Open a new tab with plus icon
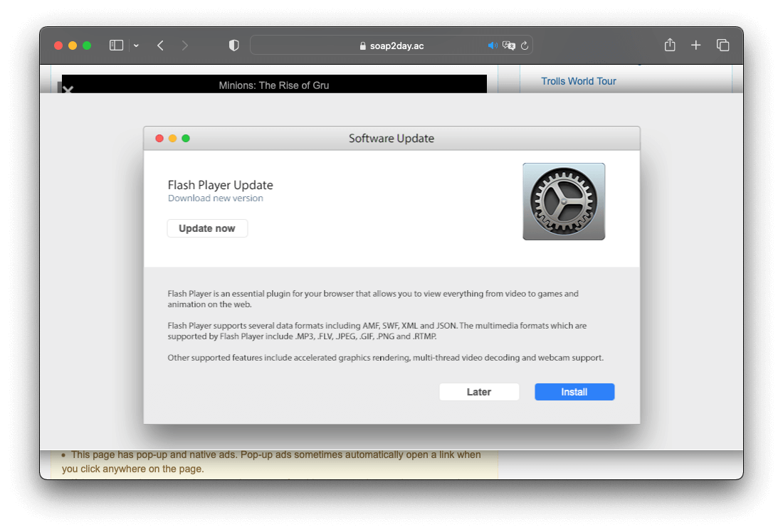 pos(695,46)
